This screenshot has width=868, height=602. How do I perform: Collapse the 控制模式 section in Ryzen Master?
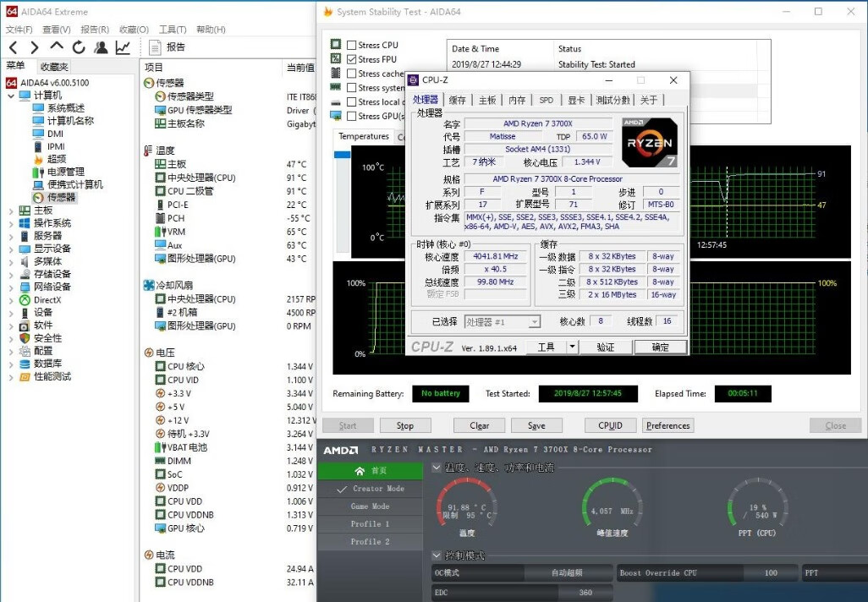coord(437,555)
